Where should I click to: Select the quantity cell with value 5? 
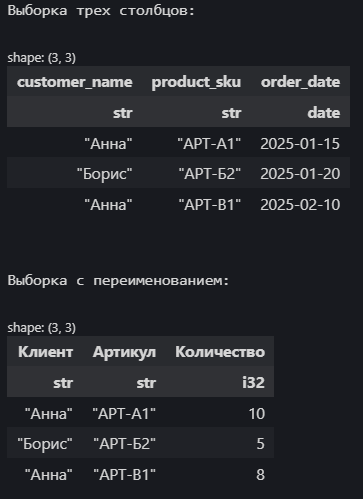click(261, 444)
